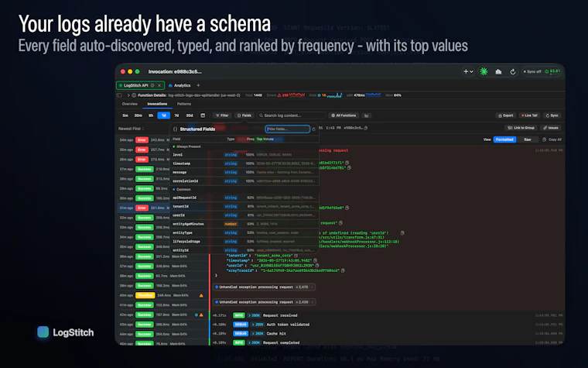The image size is (588, 368).
Task: Select the 1d time range
Action: [x=164, y=115]
